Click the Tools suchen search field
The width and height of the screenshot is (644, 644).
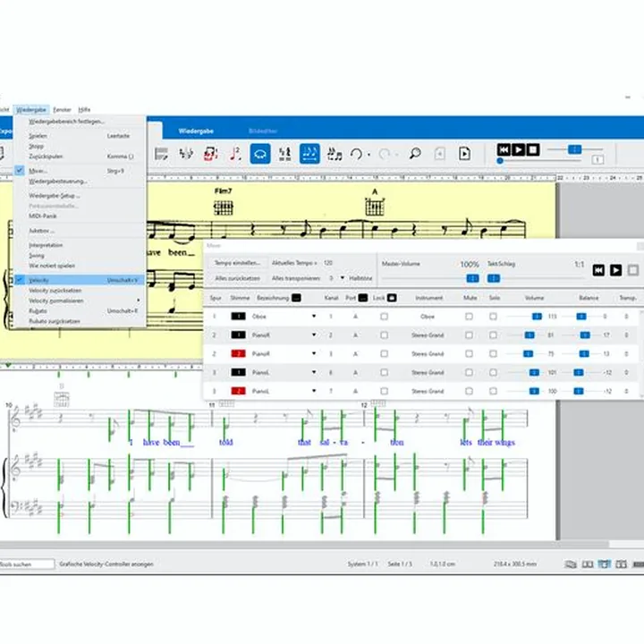click(27, 564)
